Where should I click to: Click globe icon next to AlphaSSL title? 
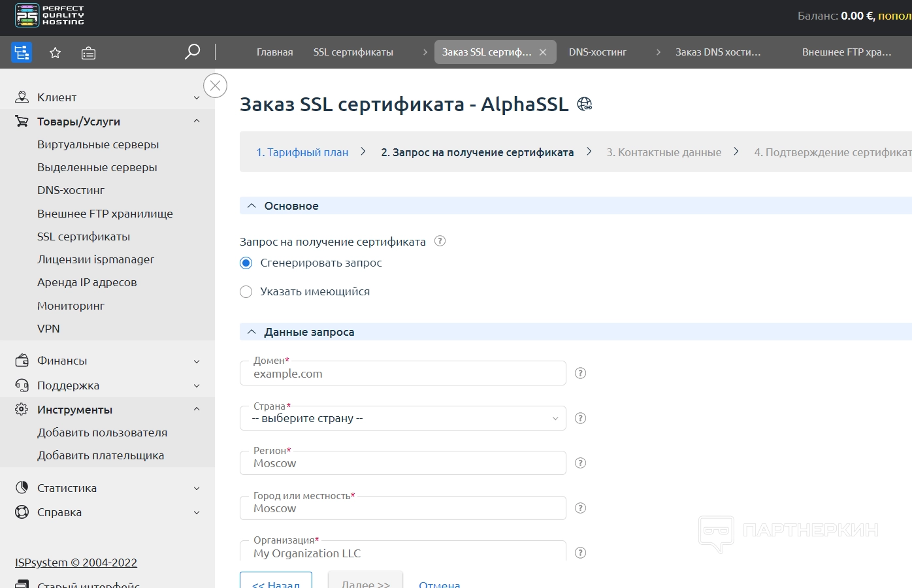[x=585, y=104]
